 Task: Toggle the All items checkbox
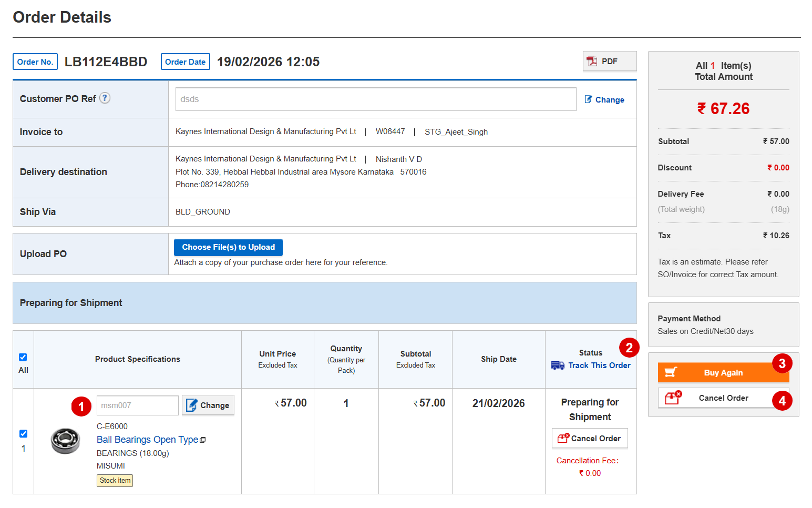[23, 357]
